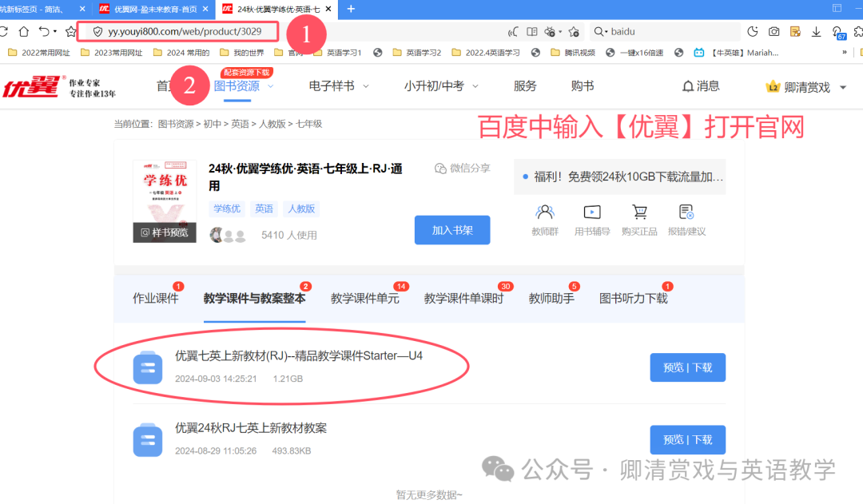Click the site security shield icon

[97, 32]
